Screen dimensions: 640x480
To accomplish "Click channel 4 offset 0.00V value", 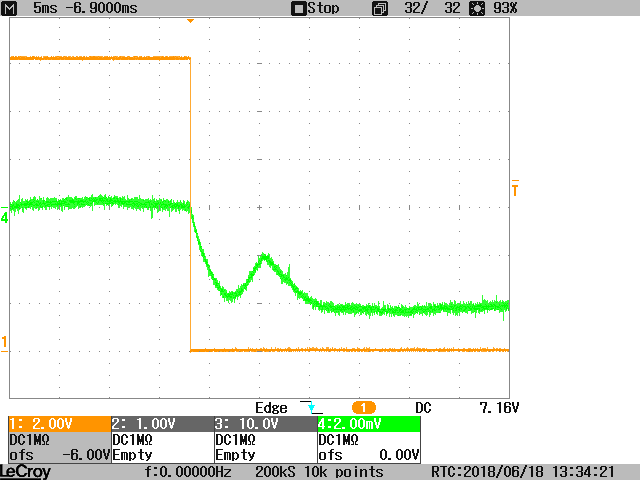I will click(x=399, y=455).
